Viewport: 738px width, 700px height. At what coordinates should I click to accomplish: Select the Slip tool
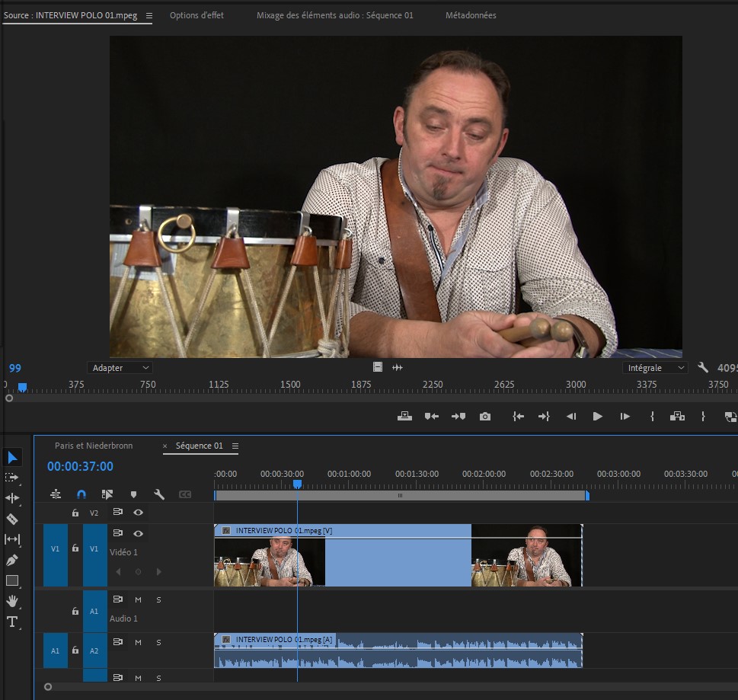tap(12, 539)
